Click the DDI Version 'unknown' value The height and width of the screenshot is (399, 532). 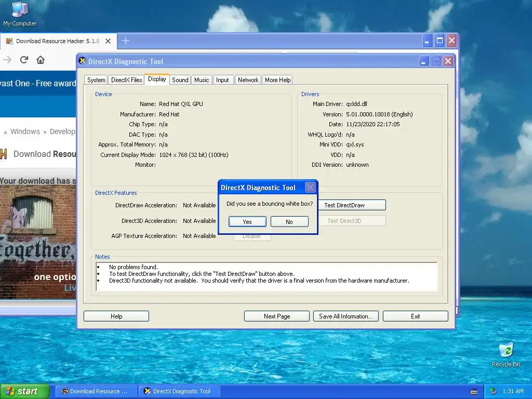[x=357, y=165]
